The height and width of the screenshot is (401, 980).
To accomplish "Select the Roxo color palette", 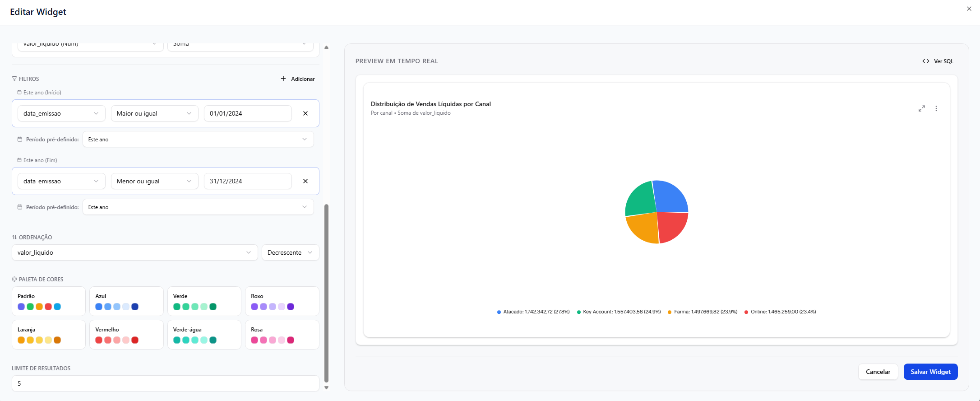I will (x=282, y=301).
